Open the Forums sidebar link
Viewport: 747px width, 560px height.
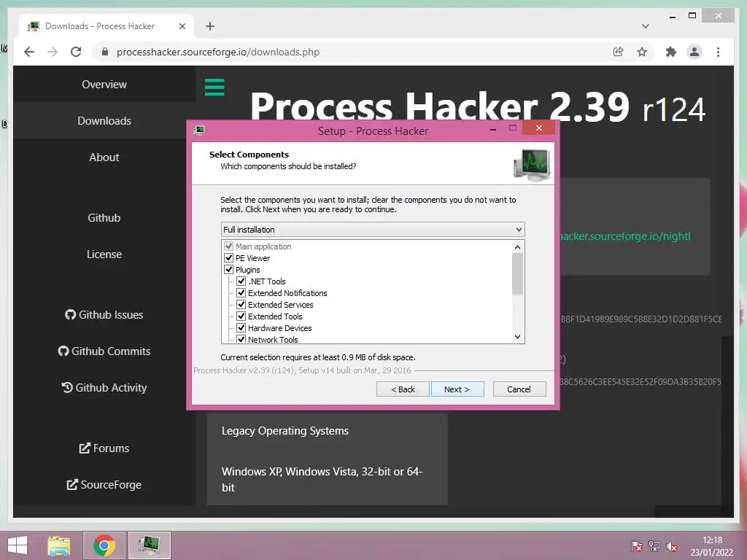104,448
